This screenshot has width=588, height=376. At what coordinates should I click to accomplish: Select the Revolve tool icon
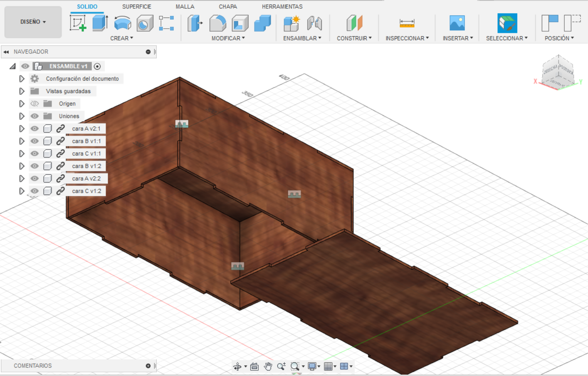pyautogui.click(x=122, y=23)
